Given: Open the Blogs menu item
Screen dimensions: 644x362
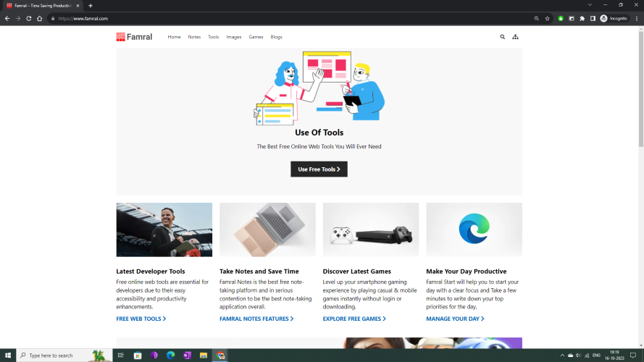Looking at the screenshot, I should (x=277, y=37).
